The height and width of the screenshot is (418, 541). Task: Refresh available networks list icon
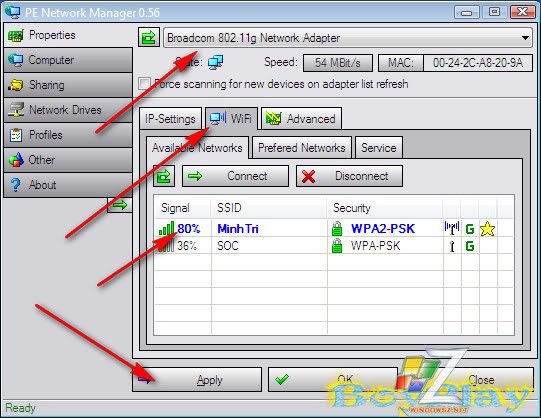click(x=164, y=176)
